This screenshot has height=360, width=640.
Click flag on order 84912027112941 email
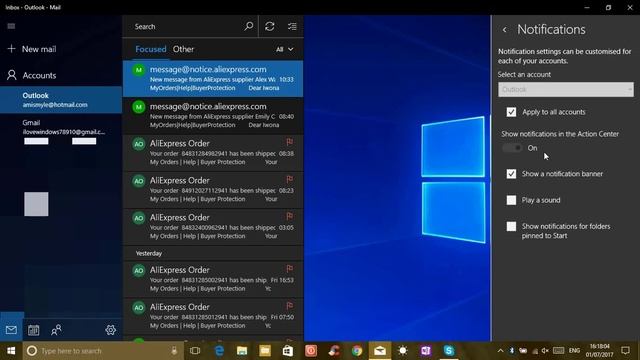coord(289,179)
